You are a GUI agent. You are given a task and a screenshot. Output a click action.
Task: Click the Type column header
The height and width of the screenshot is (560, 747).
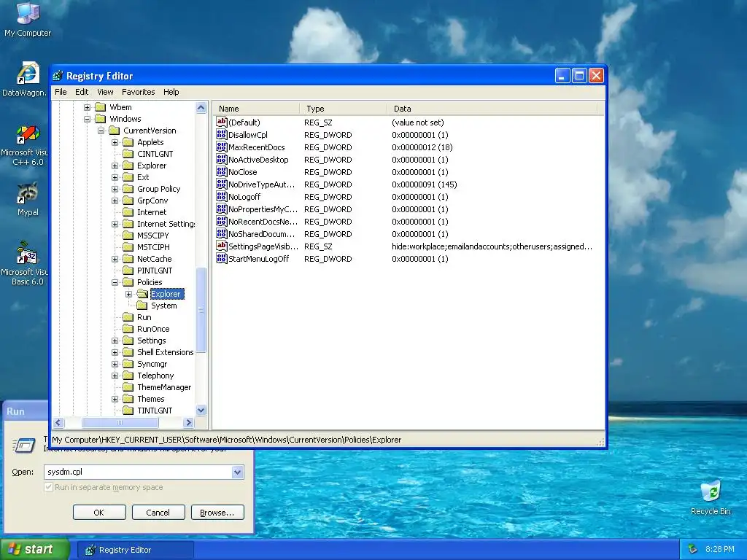[x=344, y=109]
